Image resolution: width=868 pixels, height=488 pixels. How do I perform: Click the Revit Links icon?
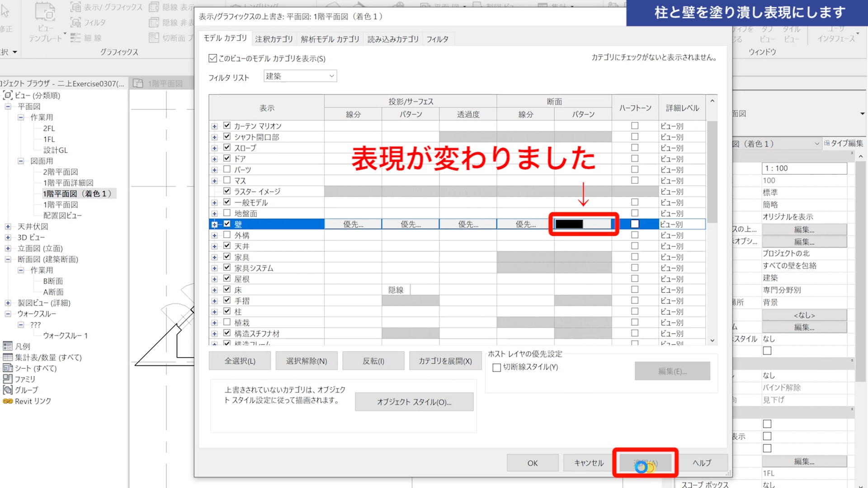8,401
